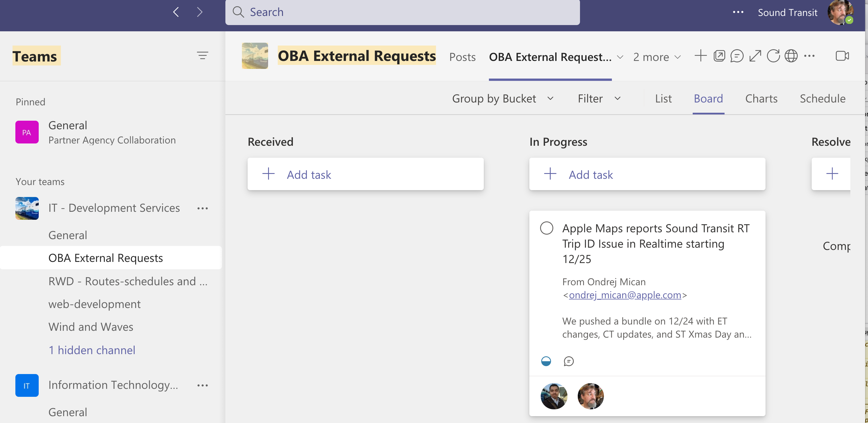
Task: Go forward with the right arrow
Action: click(200, 12)
